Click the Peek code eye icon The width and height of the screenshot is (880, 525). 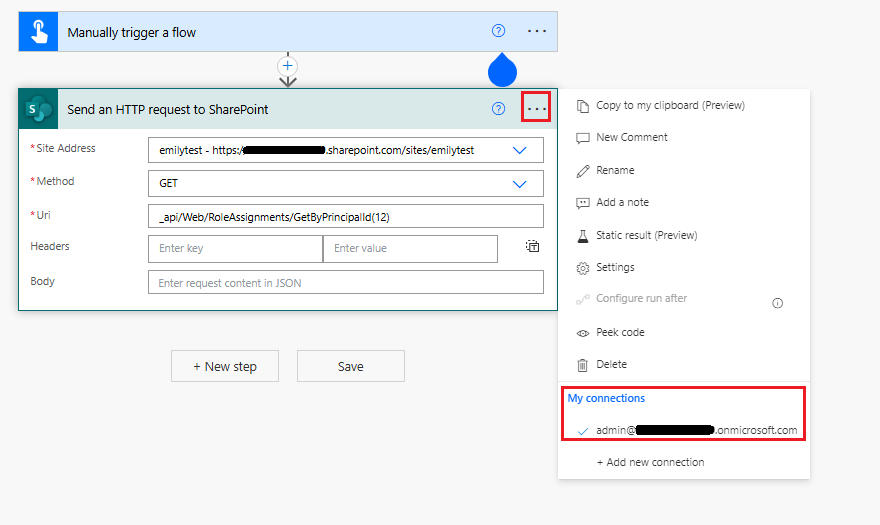tap(583, 333)
